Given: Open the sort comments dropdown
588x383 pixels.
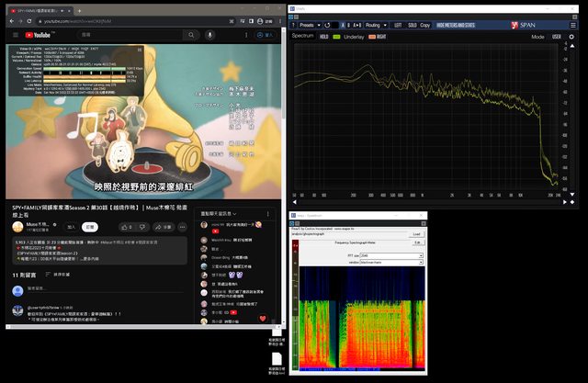Looking at the screenshot, I should [x=57, y=275].
